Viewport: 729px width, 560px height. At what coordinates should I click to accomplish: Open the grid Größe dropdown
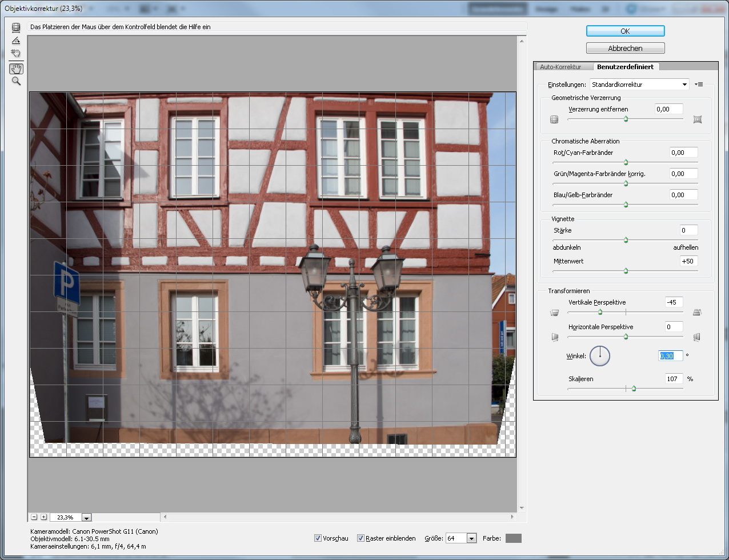[471, 538]
